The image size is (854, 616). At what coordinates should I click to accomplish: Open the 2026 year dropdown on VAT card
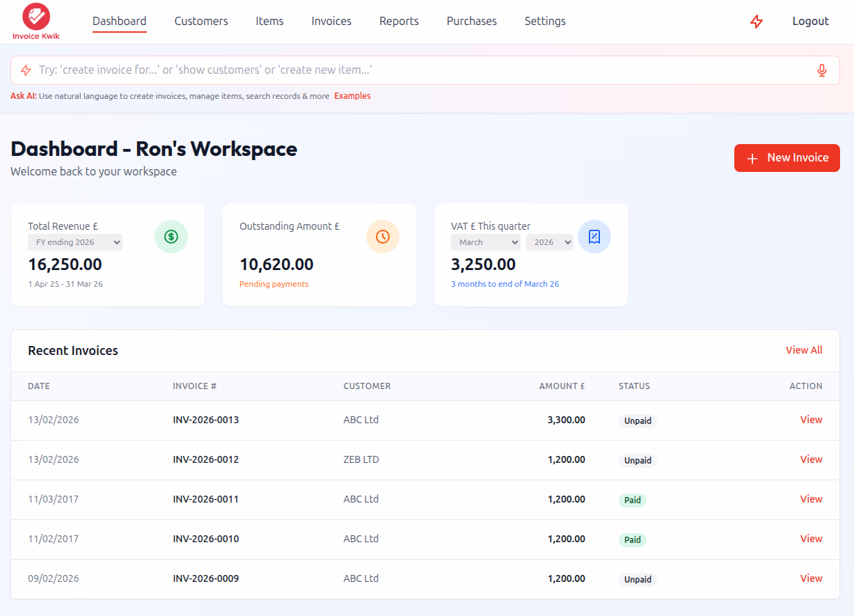(x=550, y=242)
